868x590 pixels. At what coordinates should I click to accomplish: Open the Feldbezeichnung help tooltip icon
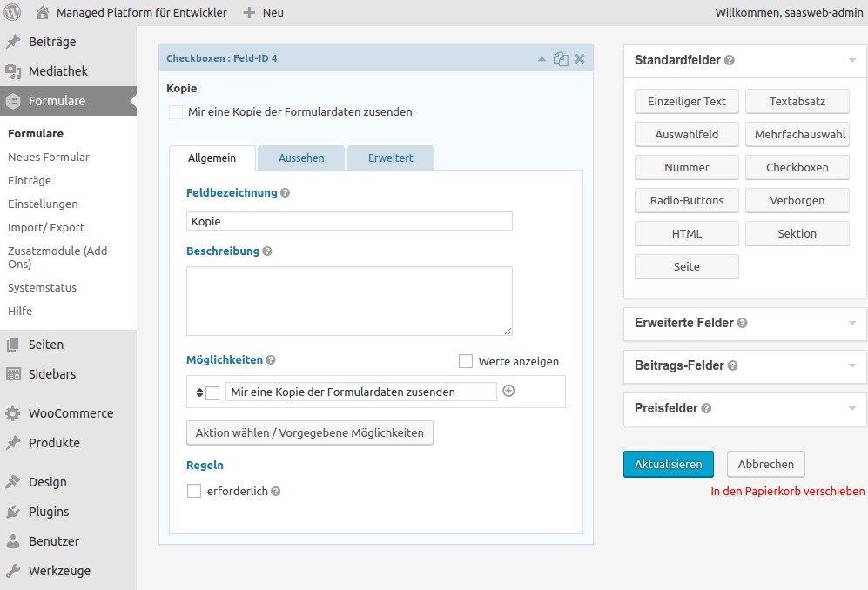coord(285,192)
